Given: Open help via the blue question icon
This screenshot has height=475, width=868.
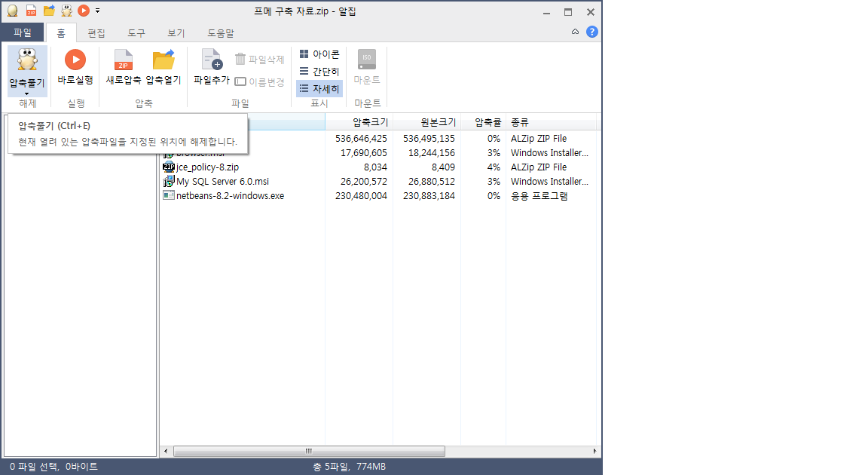Looking at the screenshot, I should [591, 32].
